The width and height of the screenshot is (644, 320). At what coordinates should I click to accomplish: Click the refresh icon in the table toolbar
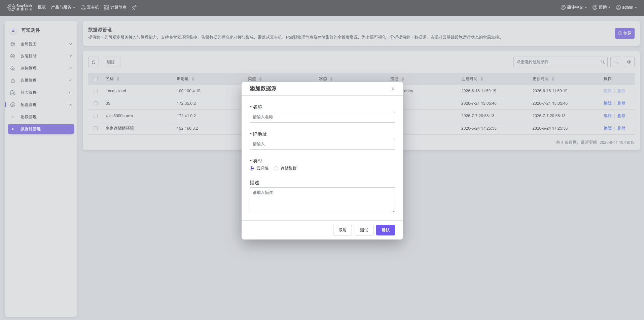(x=94, y=62)
